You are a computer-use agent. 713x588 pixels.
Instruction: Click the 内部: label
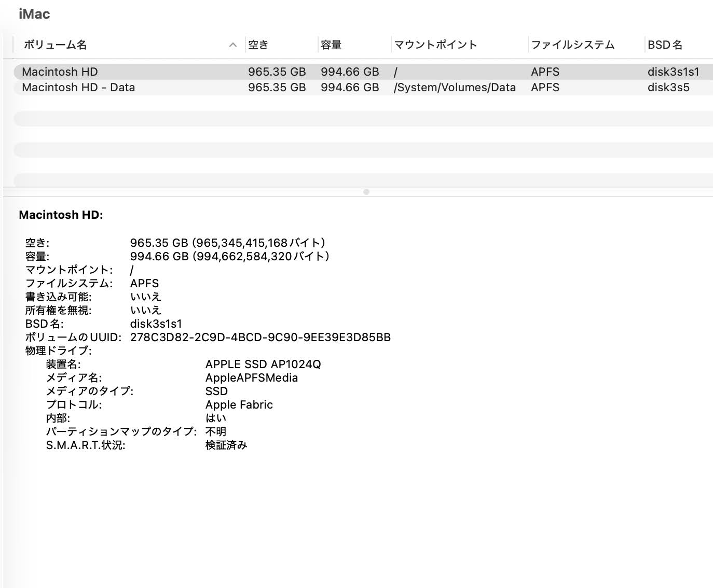(58, 418)
